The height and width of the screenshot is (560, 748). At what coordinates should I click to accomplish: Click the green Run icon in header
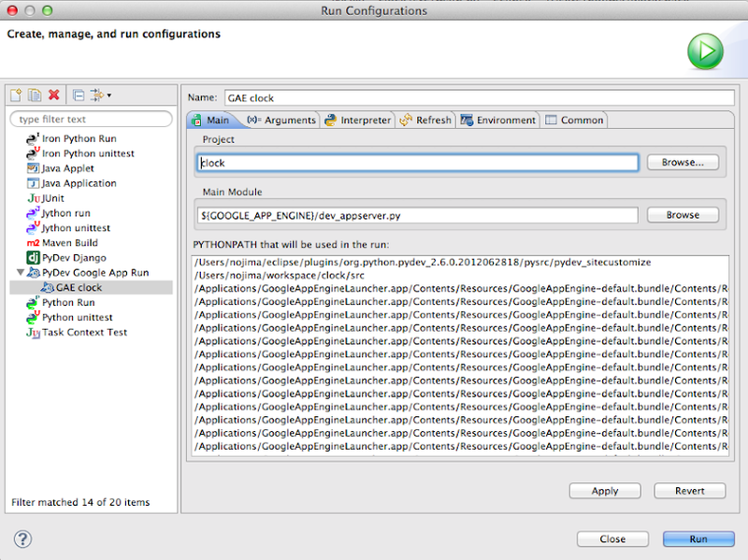pyautogui.click(x=706, y=51)
